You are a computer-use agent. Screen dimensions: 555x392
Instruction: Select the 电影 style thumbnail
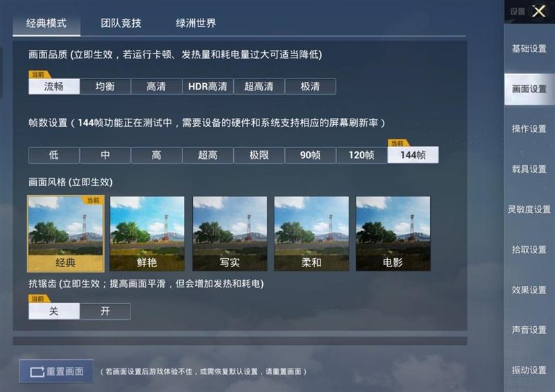pyautogui.click(x=393, y=234)
